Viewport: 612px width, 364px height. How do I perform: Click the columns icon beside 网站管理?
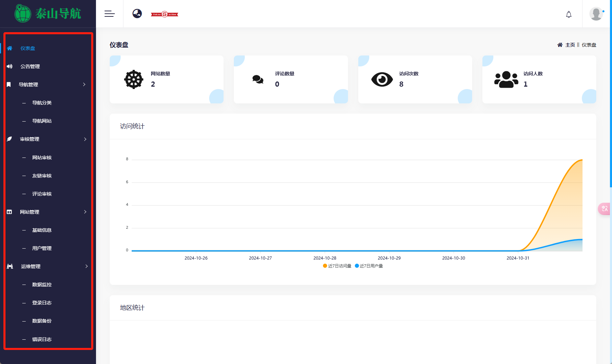[9, 212]
